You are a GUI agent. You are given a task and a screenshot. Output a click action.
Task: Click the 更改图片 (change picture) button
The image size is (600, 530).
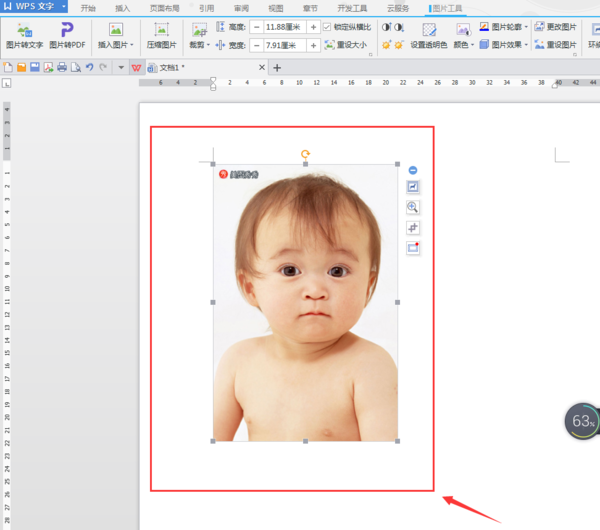tap(556, 27)
